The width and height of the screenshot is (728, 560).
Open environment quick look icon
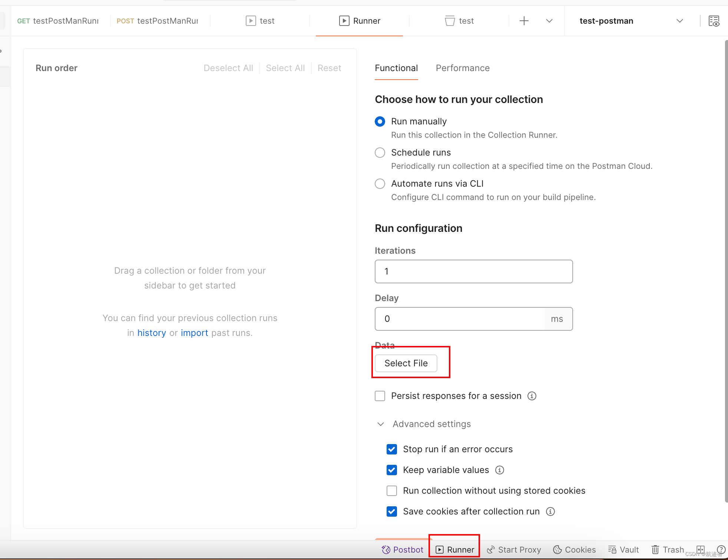[714, 21]
